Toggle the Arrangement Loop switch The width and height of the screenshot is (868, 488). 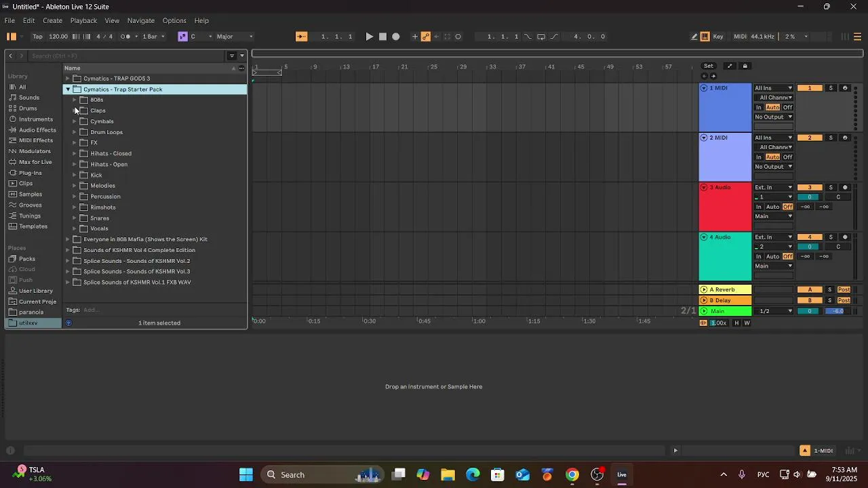541,37
